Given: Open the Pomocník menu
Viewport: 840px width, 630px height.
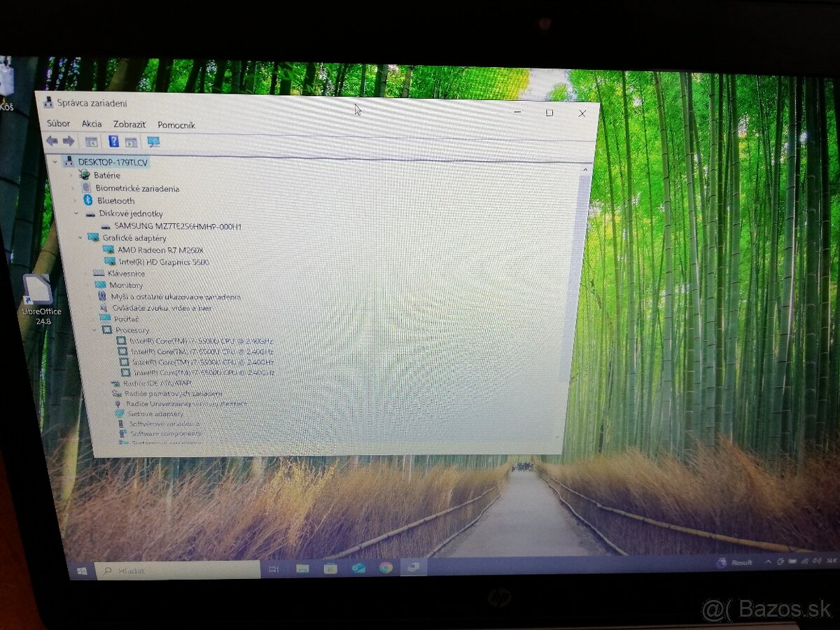Looking at the screenshot, I should tap(176, 125).
